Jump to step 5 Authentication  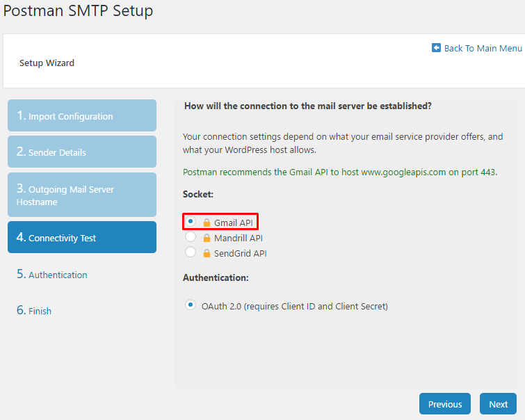coord(52,274)
